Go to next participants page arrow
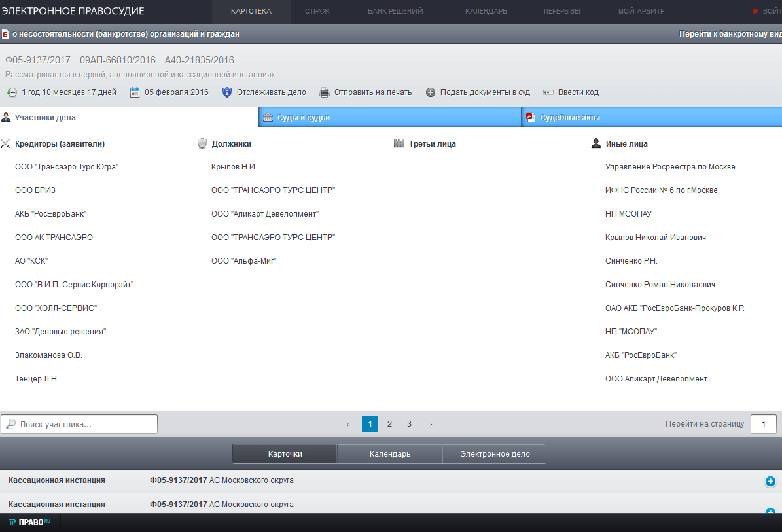This screenshot has width=782, height=532. [x=429, y=424]
